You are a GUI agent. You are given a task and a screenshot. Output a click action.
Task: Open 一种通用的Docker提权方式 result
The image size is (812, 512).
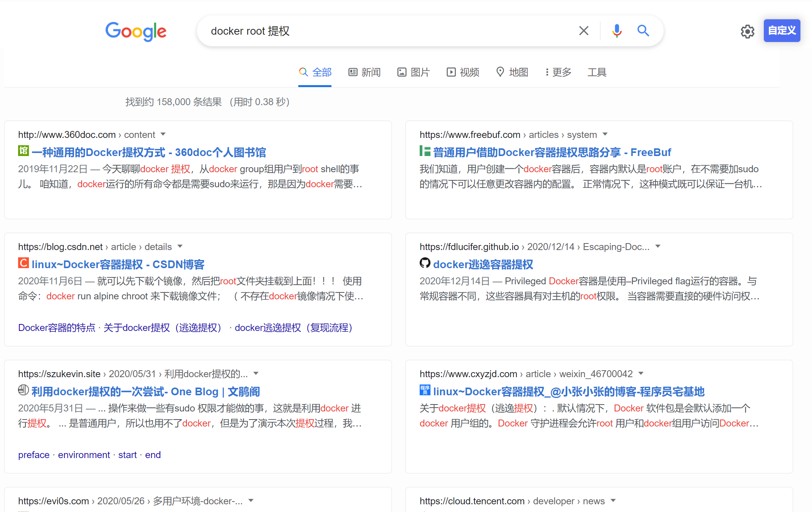(x=149, y=153)
